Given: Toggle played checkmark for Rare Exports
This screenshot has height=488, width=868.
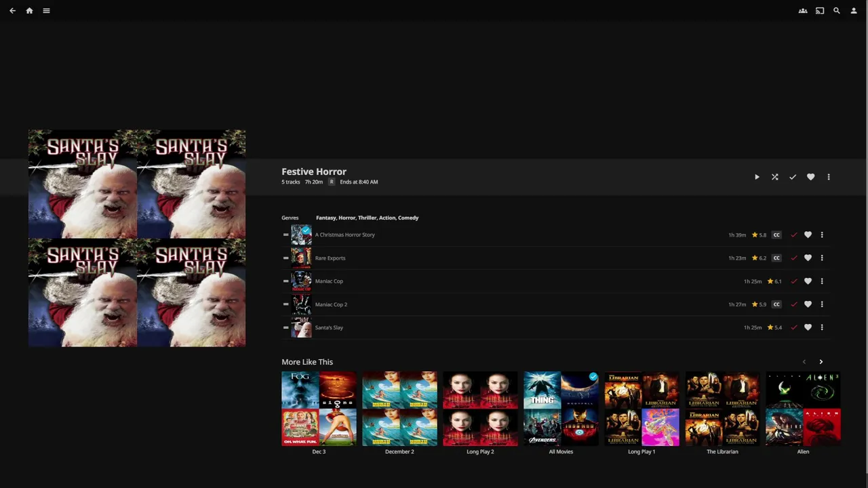Looking at the screenshot, I should [x=794, y=258].
